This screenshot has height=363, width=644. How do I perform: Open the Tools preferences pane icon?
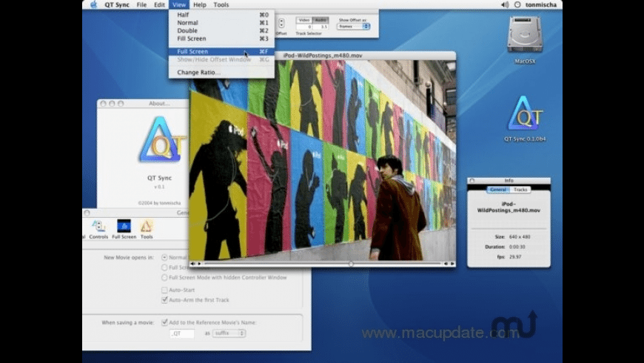[x=147, y=229]
